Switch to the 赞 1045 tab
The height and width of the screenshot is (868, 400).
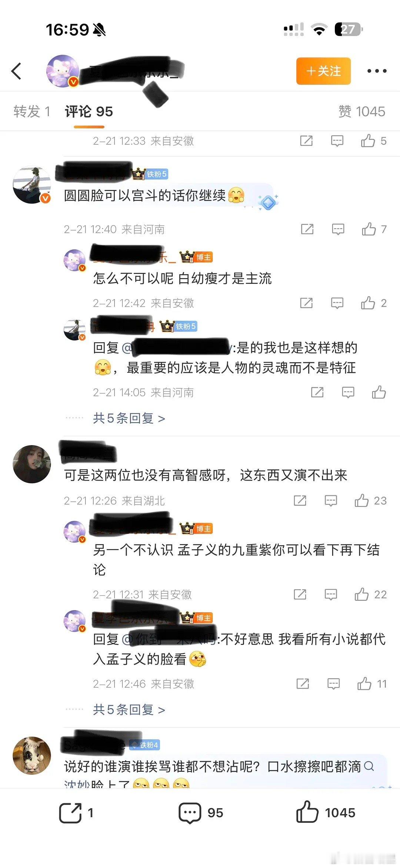[362, 111]
